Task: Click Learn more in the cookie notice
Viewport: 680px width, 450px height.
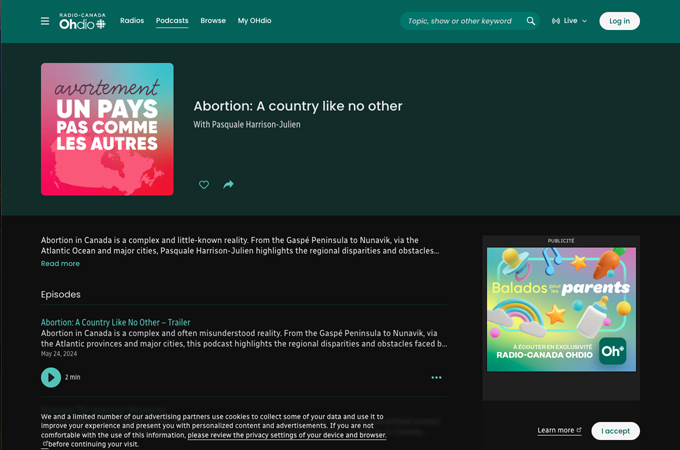Action: click(x=559, y=430)
